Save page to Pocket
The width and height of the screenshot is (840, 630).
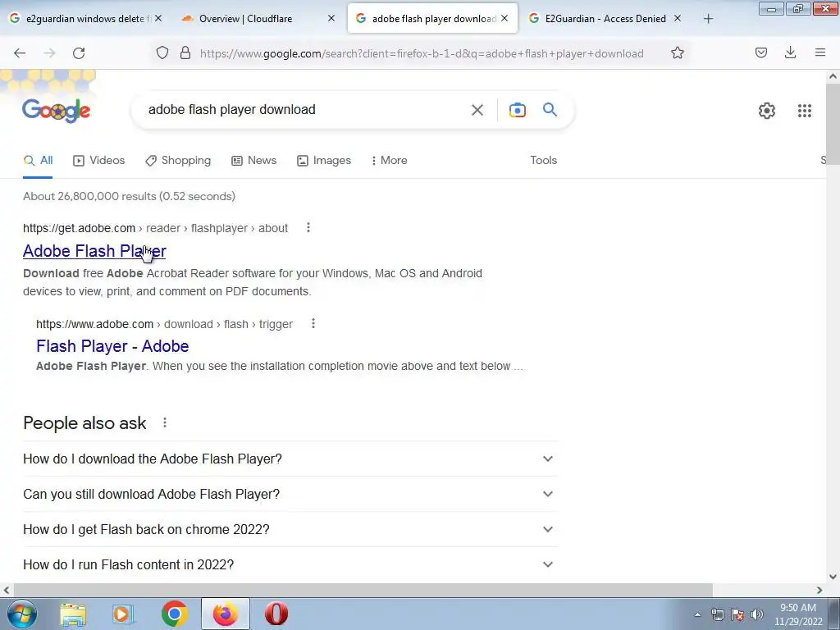click(760, 53)
